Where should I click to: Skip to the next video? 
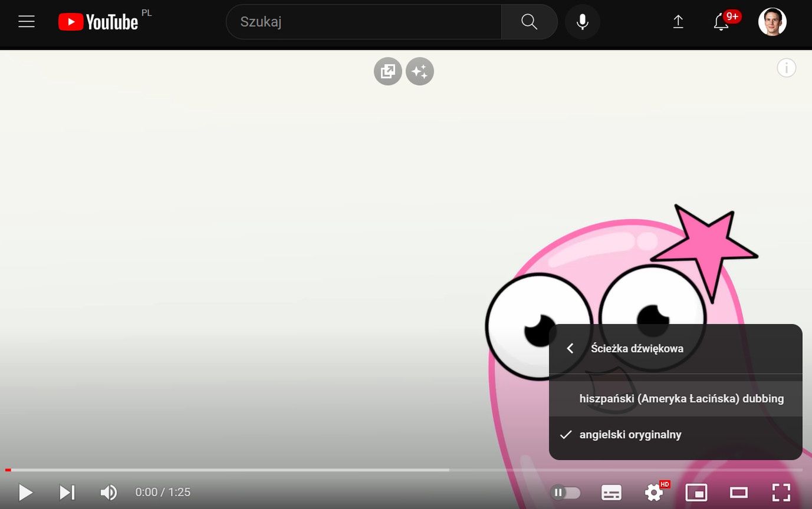(67, 493)
